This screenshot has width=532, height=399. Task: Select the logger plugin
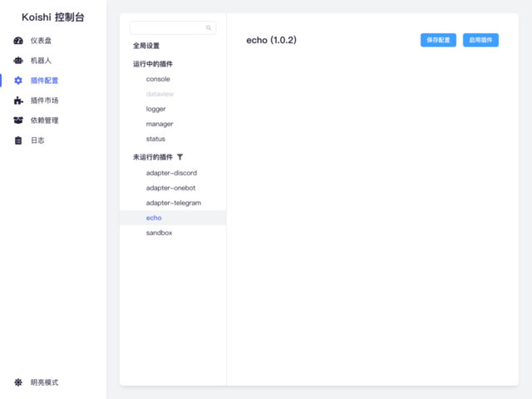pyautogui.click(x=155, y=109)
